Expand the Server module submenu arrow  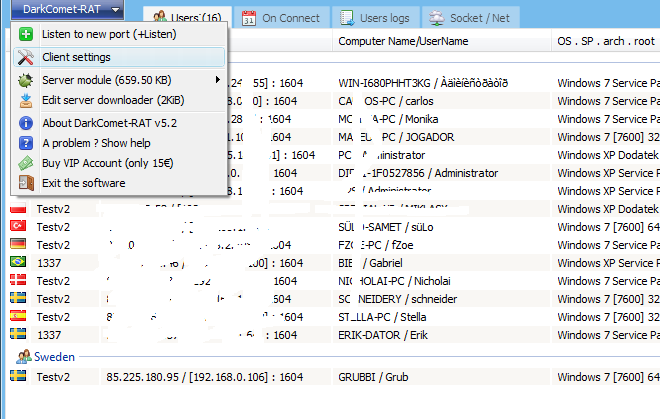point(217,80)
